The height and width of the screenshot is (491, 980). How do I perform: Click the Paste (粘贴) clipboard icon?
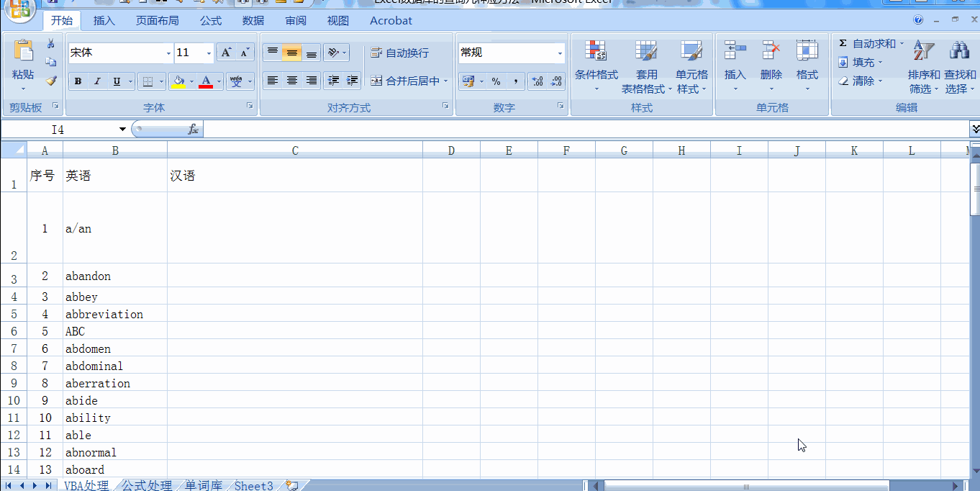click(x=23, y=51)
